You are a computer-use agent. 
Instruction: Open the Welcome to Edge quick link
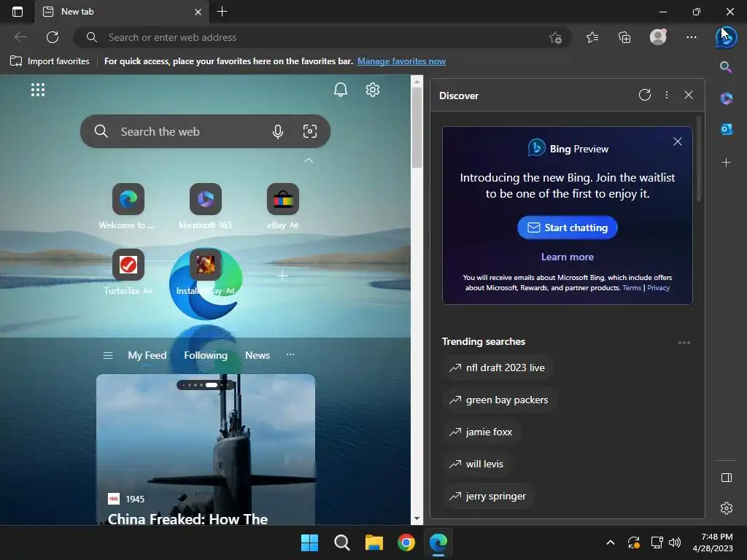tap(128, 206)
